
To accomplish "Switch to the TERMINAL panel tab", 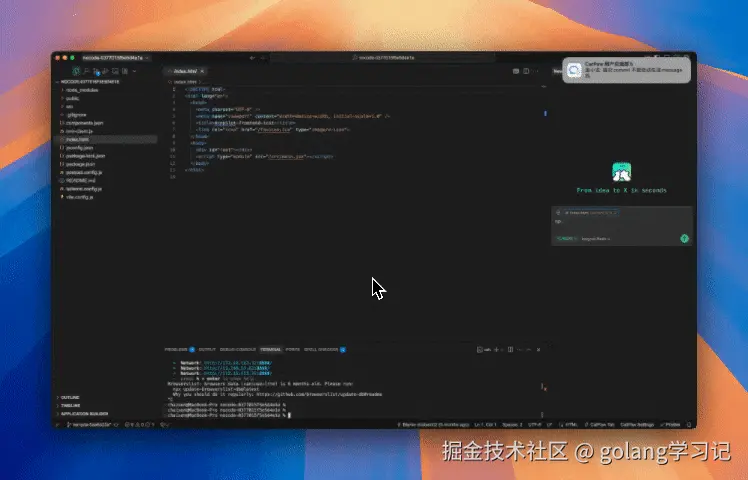I will 270,350.
